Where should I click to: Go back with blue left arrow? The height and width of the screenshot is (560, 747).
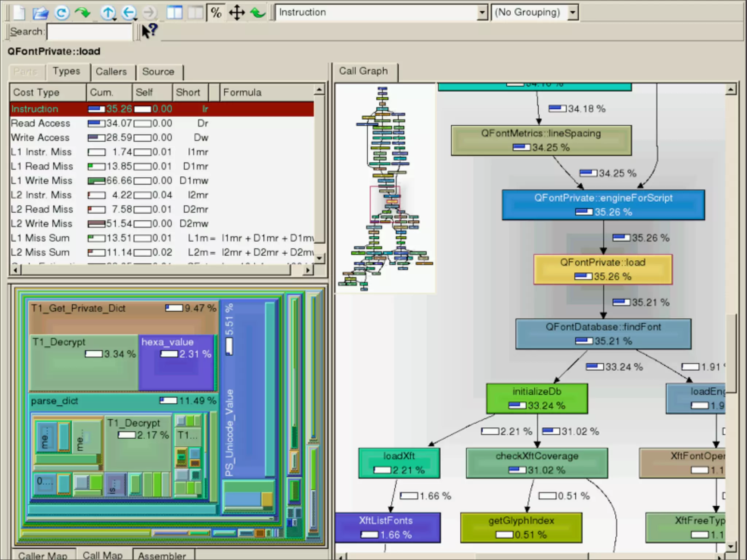pyautogui.click(x=128, y=13)
